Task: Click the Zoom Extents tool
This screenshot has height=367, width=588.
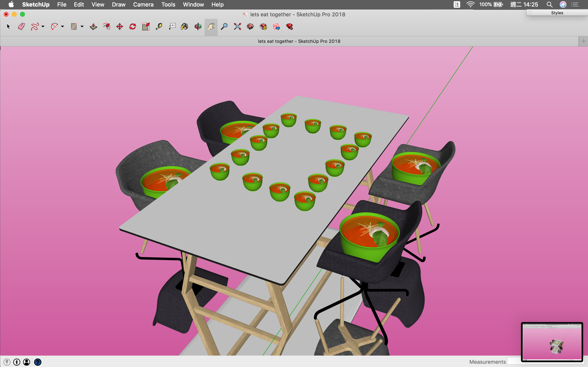Action: tap(237, 27)
